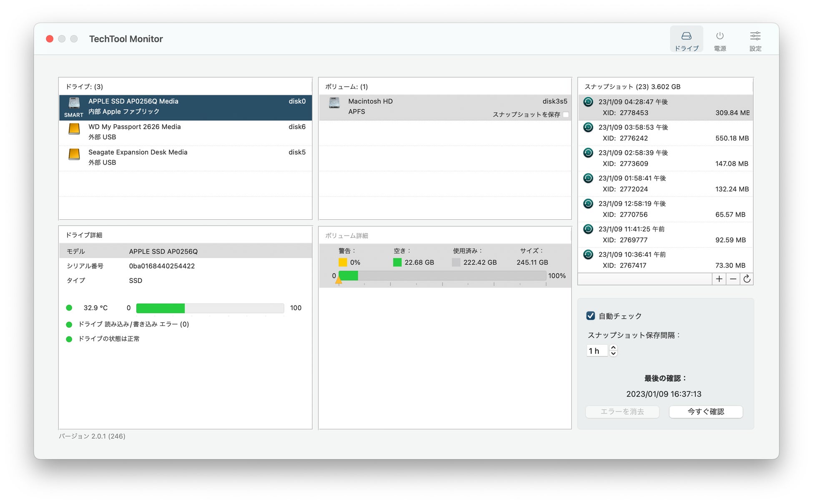Increase snapshot interval with stepper up arrow
This screenshot has width=813, height=504.
click(x=613, y=347)
